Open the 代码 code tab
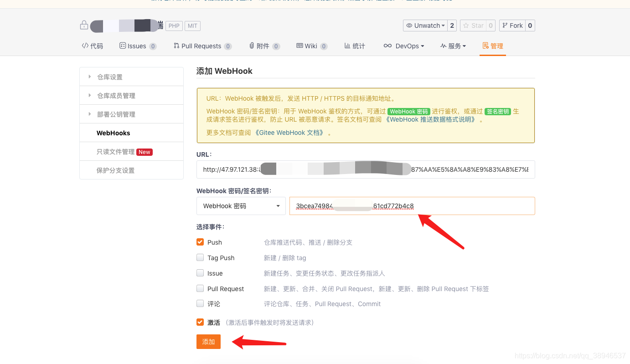Viewport: 630px width, 364px height. 93,46
